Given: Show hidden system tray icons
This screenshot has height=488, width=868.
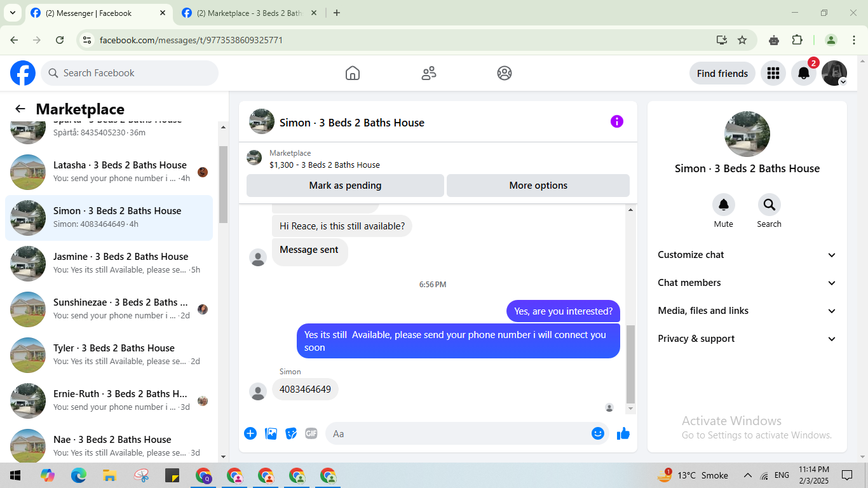Looking at the screenshot, I should 748,475.
